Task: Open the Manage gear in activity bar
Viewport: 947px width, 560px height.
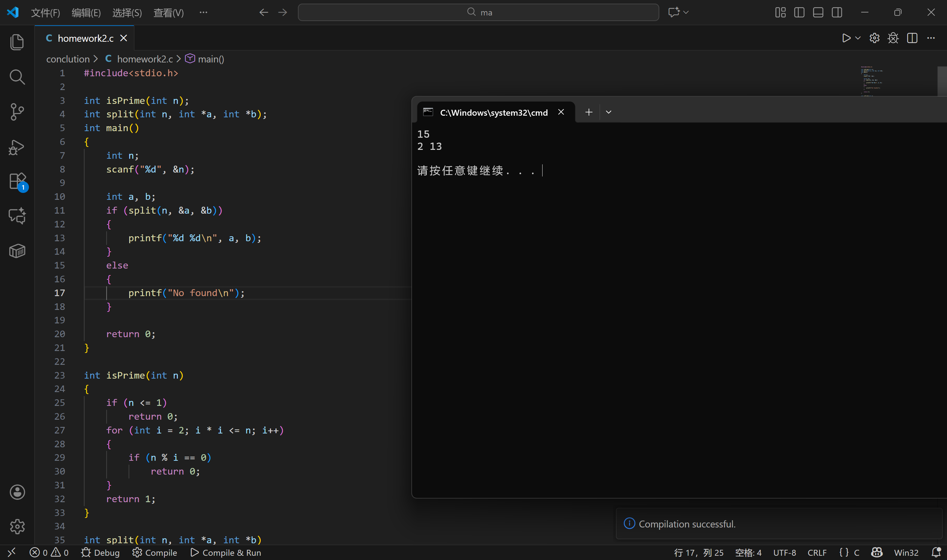Action: coord(17,526)
